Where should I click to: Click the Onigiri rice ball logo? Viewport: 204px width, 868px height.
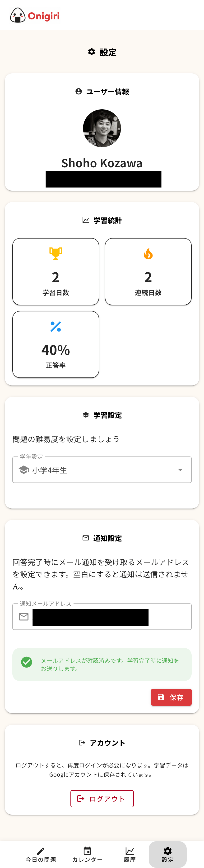point(18,16)
